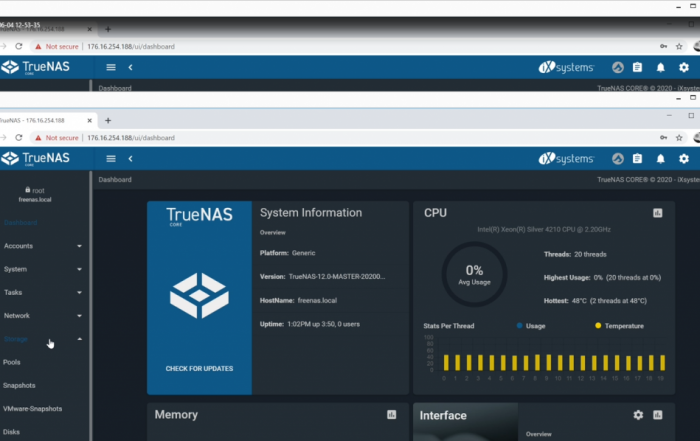Reload page in back browser window
The image size is (700, 441).
(18, 46)
